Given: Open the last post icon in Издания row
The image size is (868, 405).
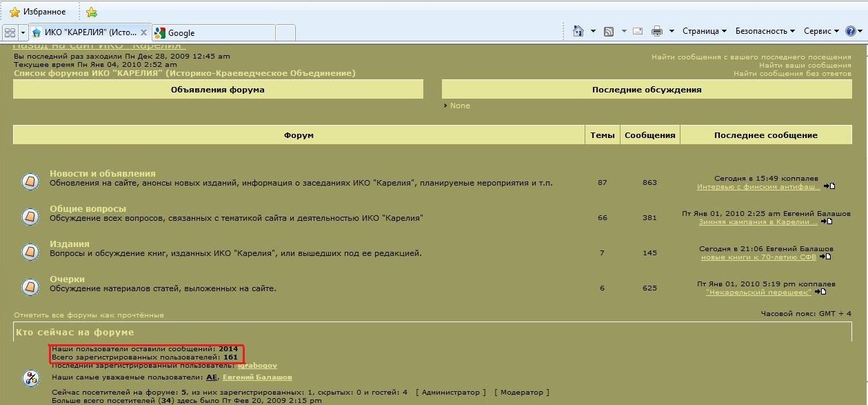Looking at the screenshot, I should pos(825,257).
